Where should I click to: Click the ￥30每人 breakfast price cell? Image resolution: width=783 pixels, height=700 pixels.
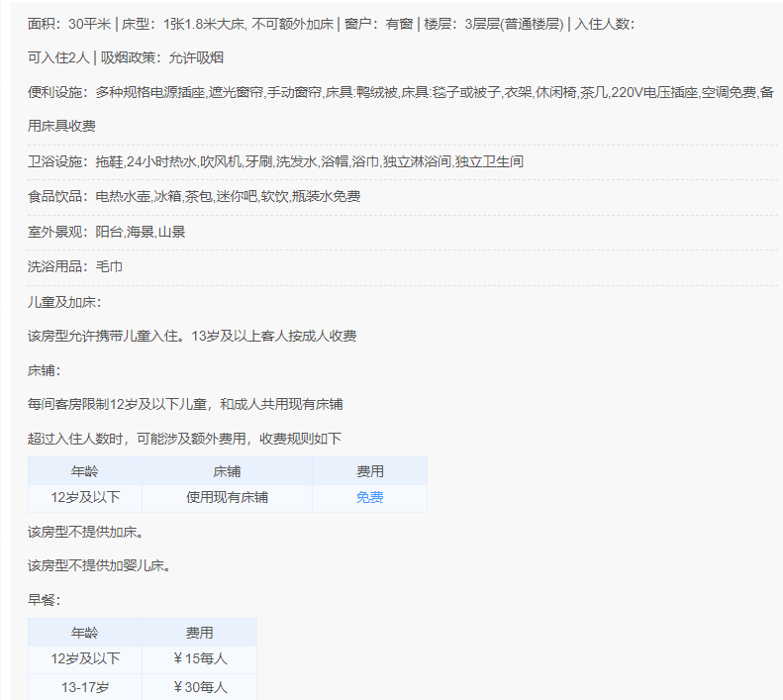(x=200, y=687)
